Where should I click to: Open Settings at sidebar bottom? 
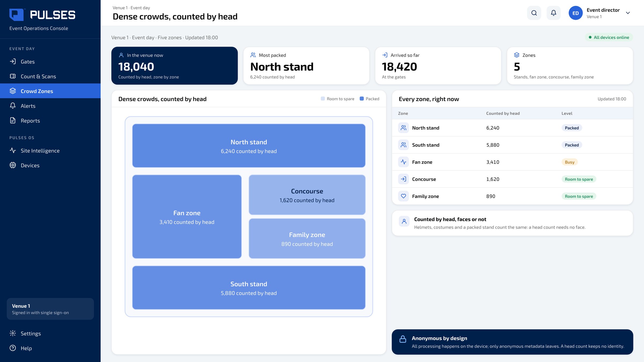[x=50, y=333]
